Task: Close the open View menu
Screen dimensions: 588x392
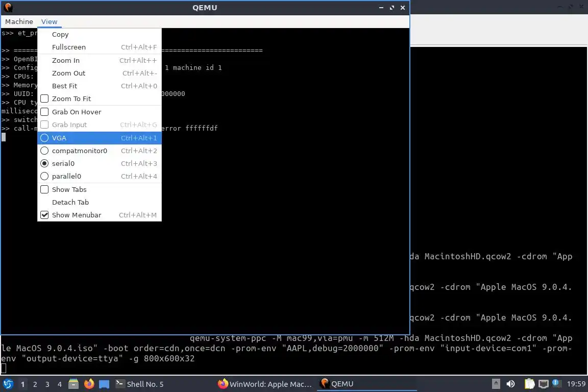Action: (x=49, y=22)
